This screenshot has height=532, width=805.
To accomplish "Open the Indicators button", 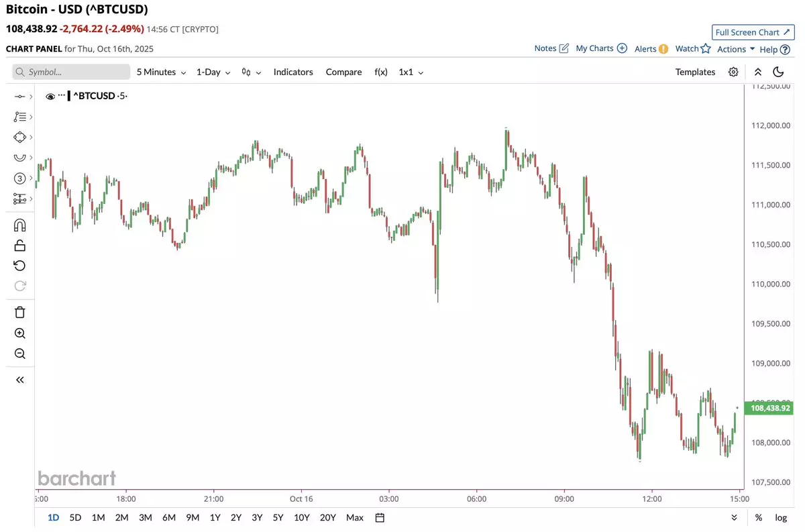I will coord(293,72).
